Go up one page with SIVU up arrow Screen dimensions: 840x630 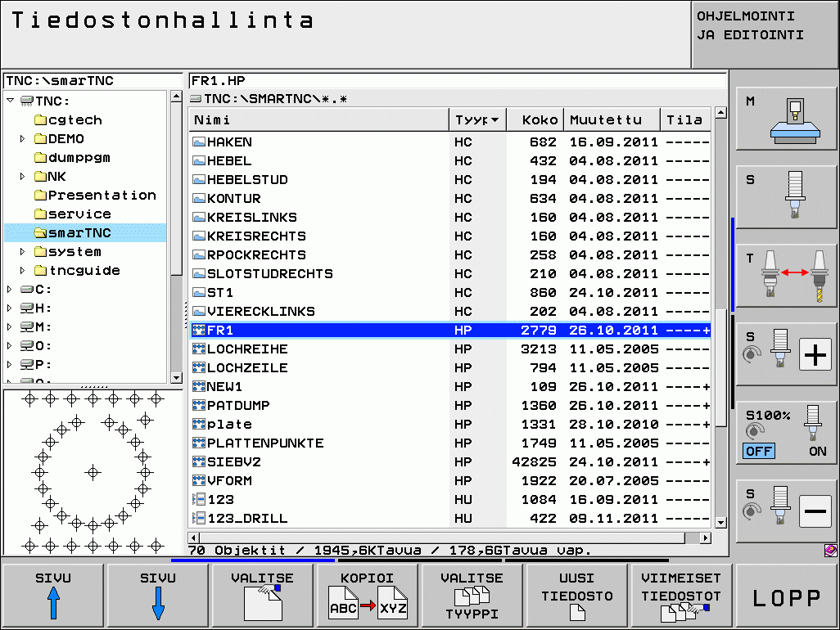click(53, 595)
